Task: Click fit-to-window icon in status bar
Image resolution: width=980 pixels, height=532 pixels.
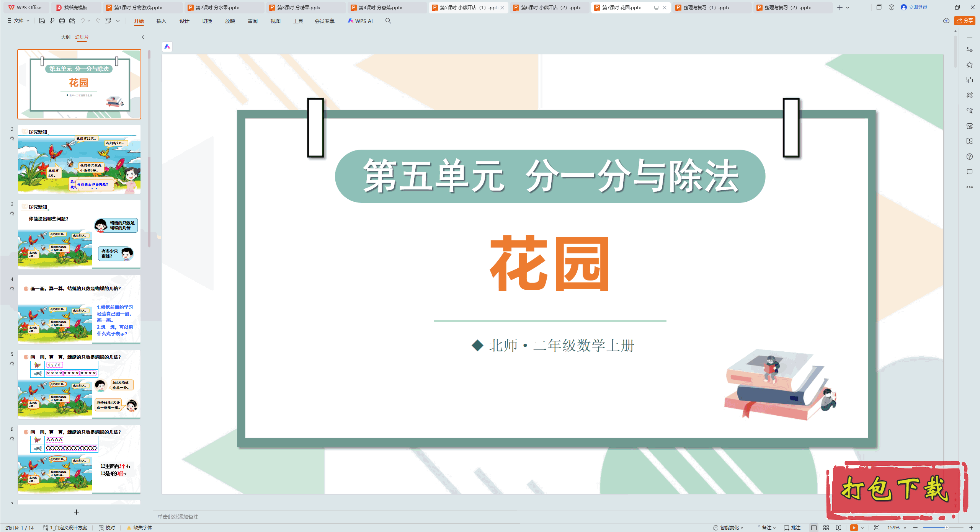Action: point(877,528)
